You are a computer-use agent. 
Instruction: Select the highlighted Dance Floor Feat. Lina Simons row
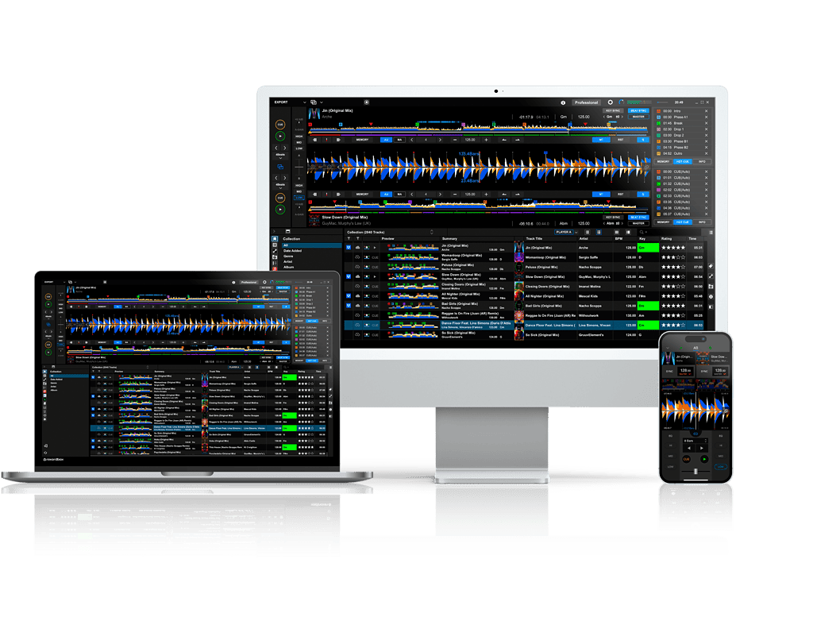(524, 325)
